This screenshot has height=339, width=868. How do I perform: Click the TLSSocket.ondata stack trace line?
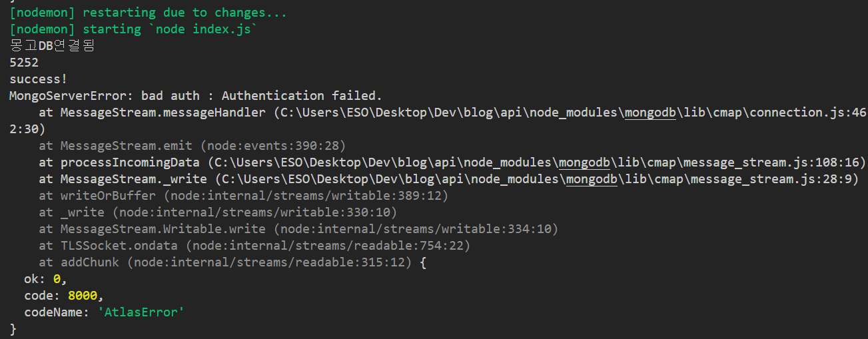coord(254,246)
